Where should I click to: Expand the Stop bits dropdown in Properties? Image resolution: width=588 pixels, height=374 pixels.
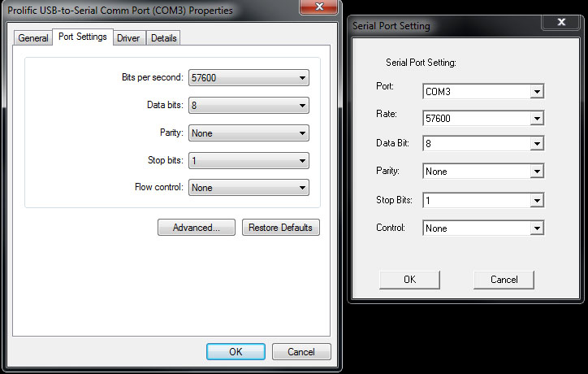(249, 161)
